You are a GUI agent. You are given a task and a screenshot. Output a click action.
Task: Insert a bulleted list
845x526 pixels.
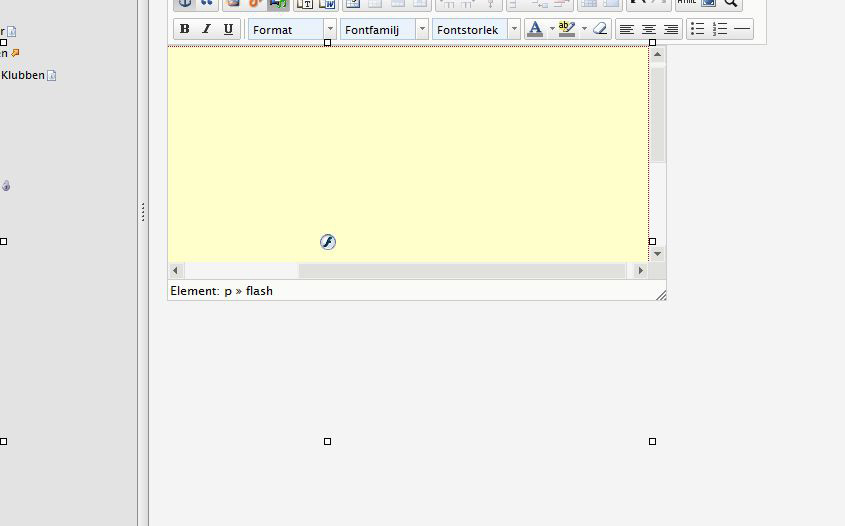(x=697, y=29)
